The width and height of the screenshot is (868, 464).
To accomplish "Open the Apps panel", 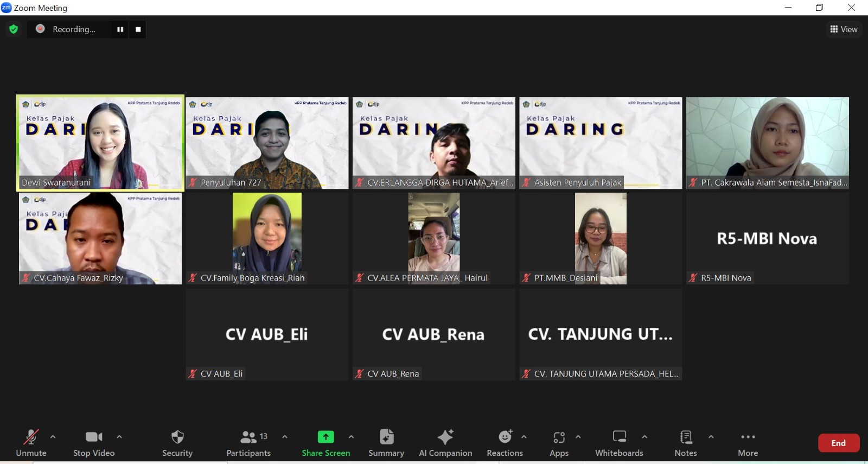I will point(559,443).
